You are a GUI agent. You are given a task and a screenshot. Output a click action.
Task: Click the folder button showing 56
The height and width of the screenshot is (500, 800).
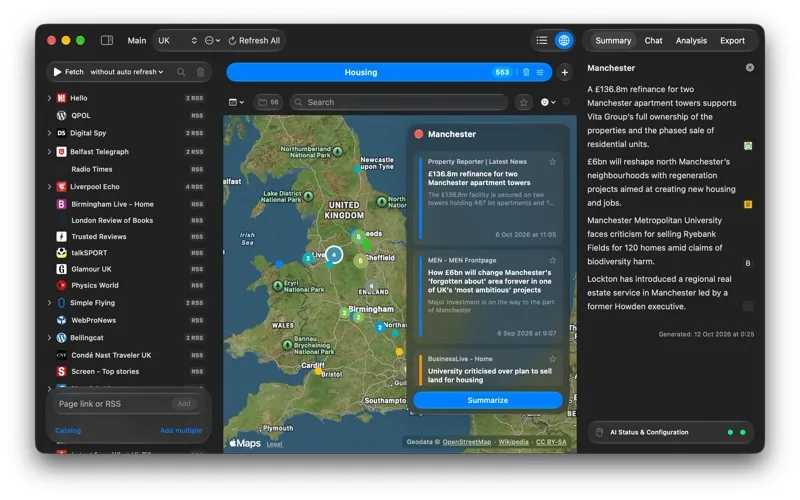[268, 102]
